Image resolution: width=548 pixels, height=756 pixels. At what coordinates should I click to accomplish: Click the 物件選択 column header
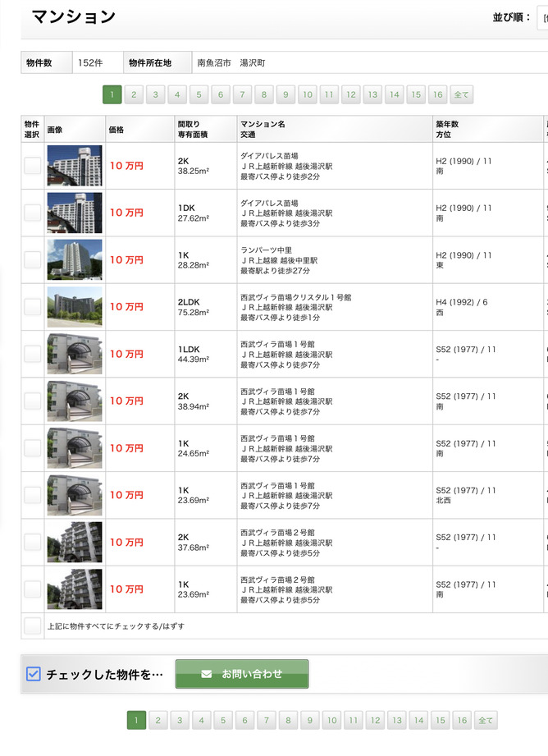[x=32, y=129]
